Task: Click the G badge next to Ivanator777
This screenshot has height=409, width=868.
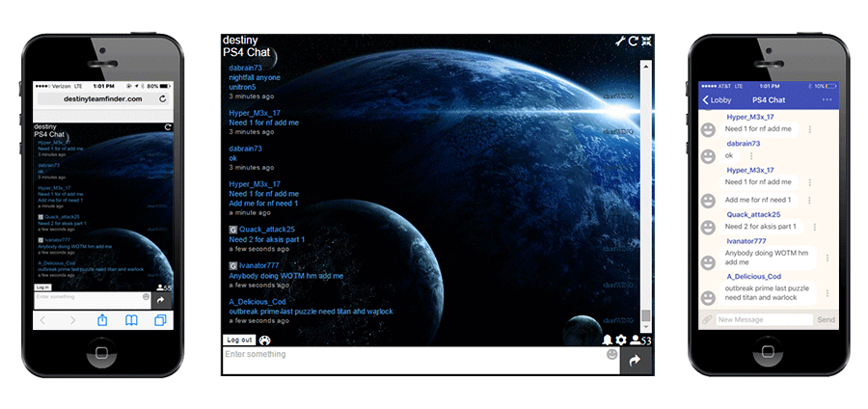Action: (233, 265)
